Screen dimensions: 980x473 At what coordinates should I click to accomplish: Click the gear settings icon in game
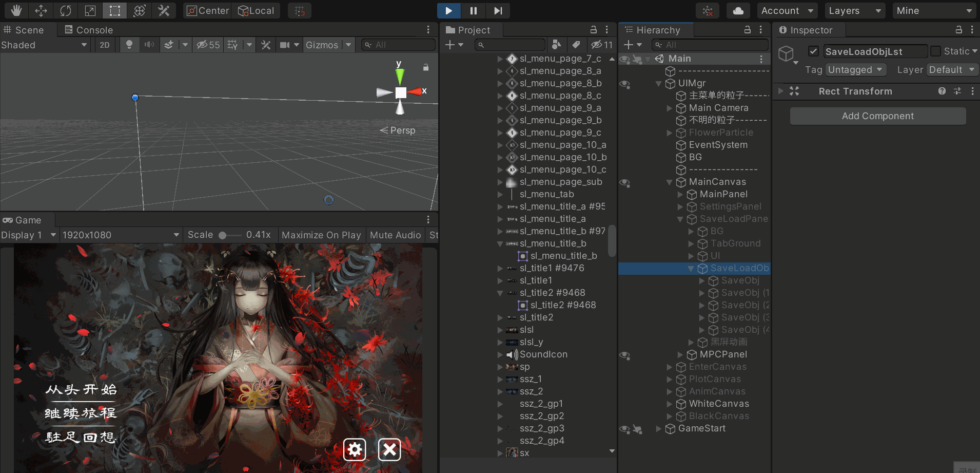click(355, 450)
